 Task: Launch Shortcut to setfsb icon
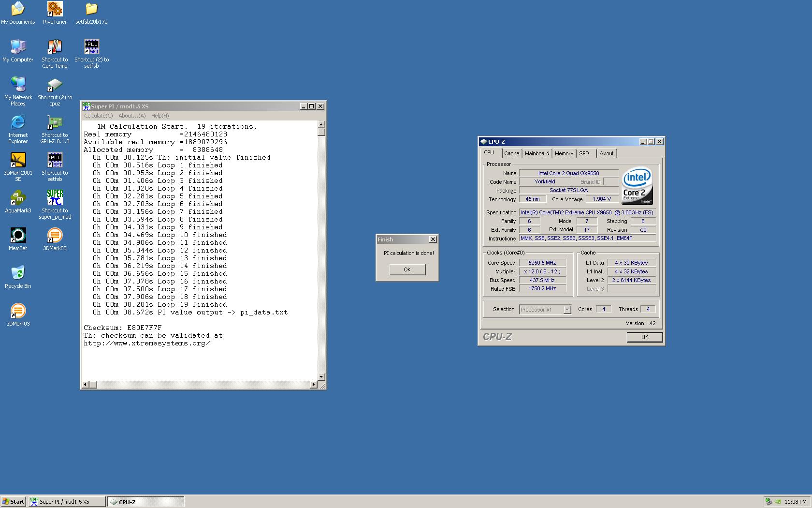[55, 167]
